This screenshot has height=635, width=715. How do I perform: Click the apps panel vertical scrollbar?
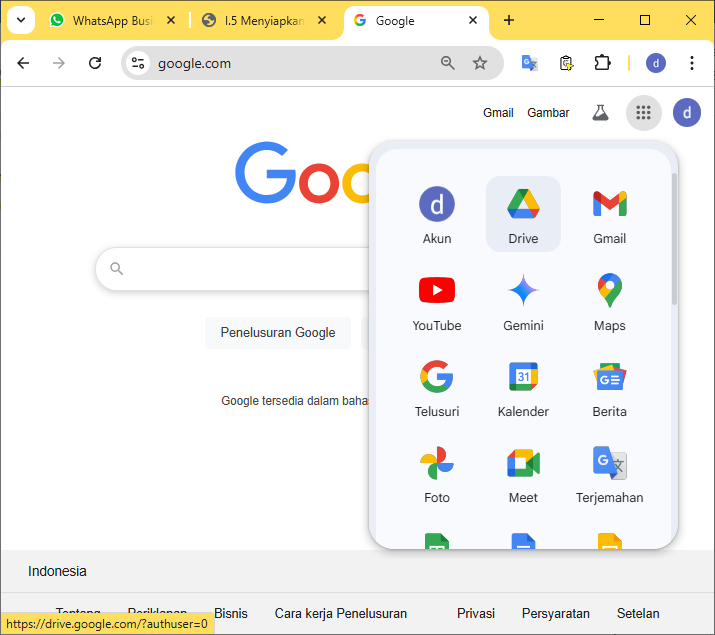(674, 240)
